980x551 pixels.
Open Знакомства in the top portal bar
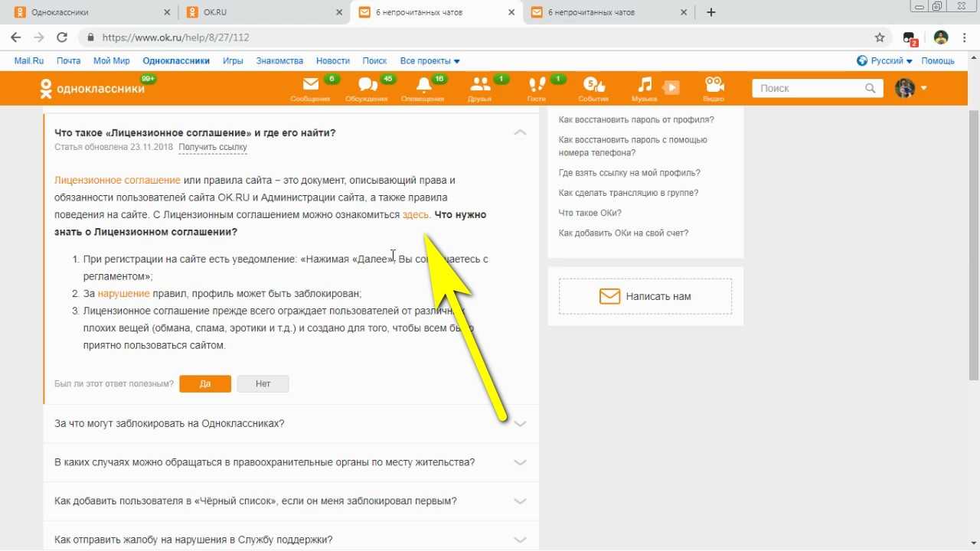(279, 60)
